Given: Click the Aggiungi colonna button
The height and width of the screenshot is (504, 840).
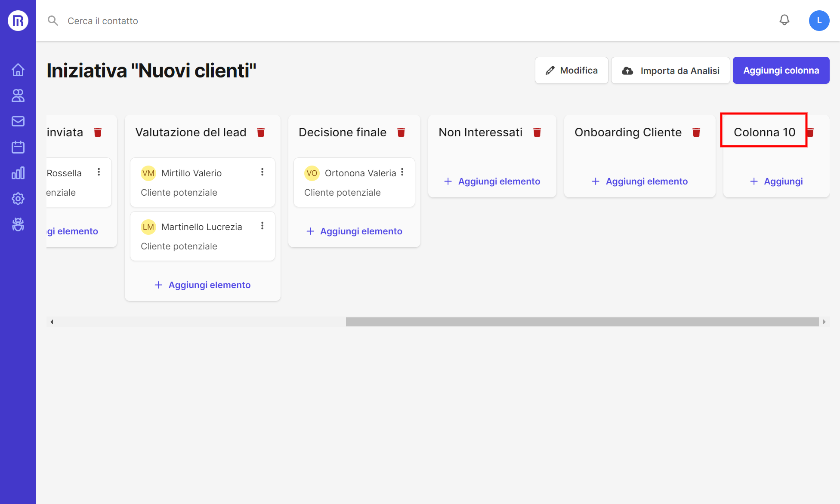Looking at the screenshot, I should click(x=781, y=71).
